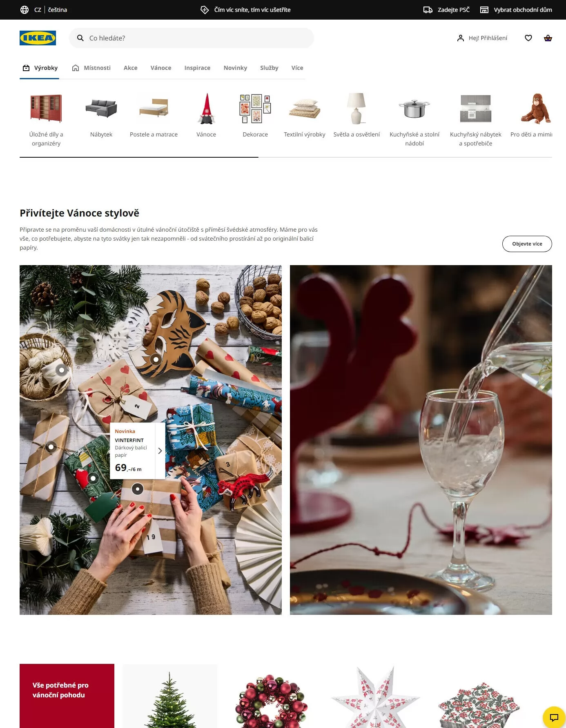This screenshot has width=566, height=728.
Task: Focus the Co hledáte? search field
Action: click(191, 38)
